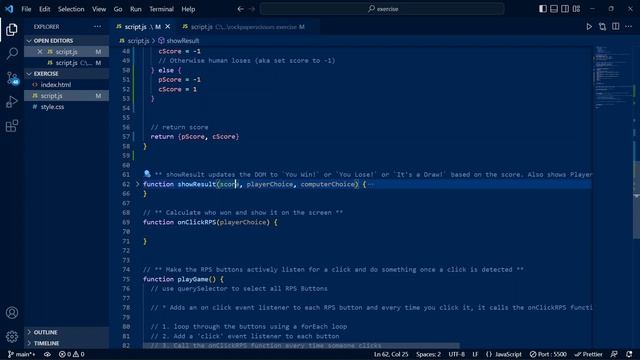This screenshot has height=360, width=640.
Task: Click the horizontal scrollbar at editor bottom
Action: pos(301,346)
